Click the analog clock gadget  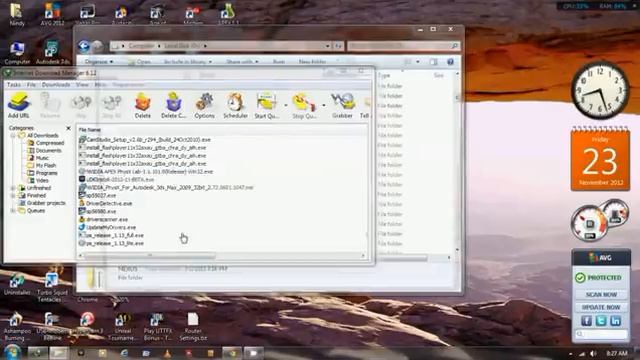[x=600, y=90]
